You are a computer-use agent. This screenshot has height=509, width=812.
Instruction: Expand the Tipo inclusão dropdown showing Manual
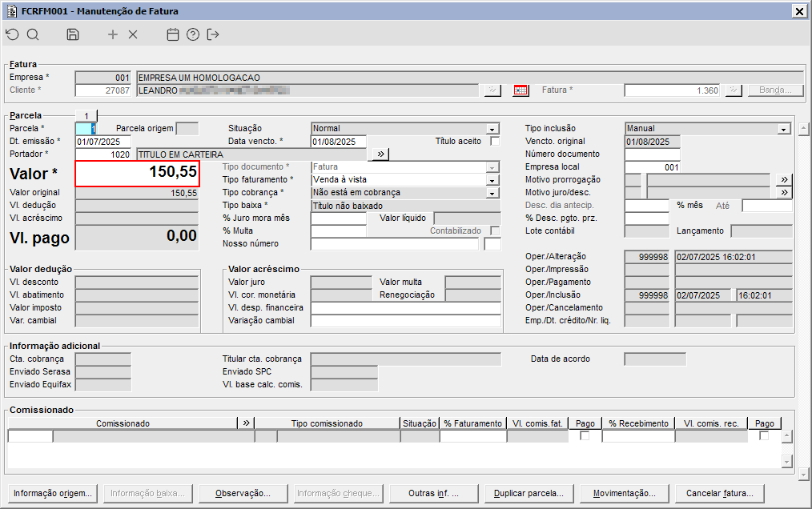point(784,128)
